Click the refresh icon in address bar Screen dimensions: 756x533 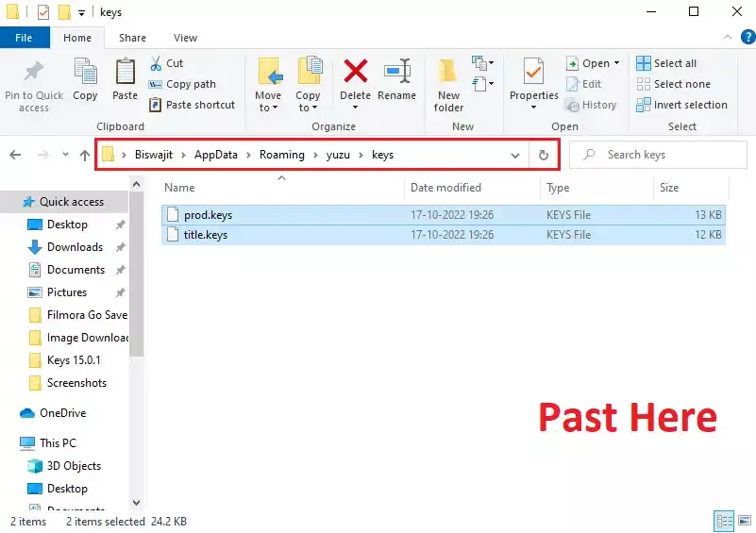[544, 155]
